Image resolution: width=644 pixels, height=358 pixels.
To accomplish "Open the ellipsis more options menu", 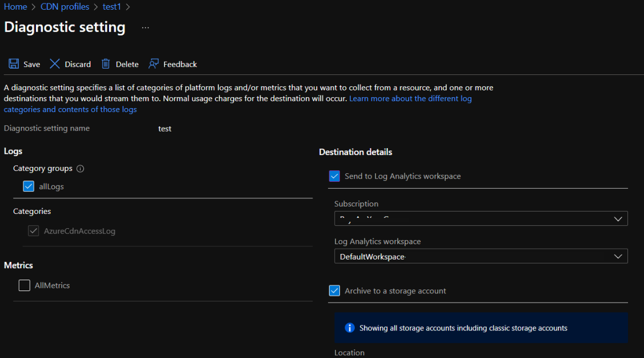I will pyautogui.click(x=145, y=27).
